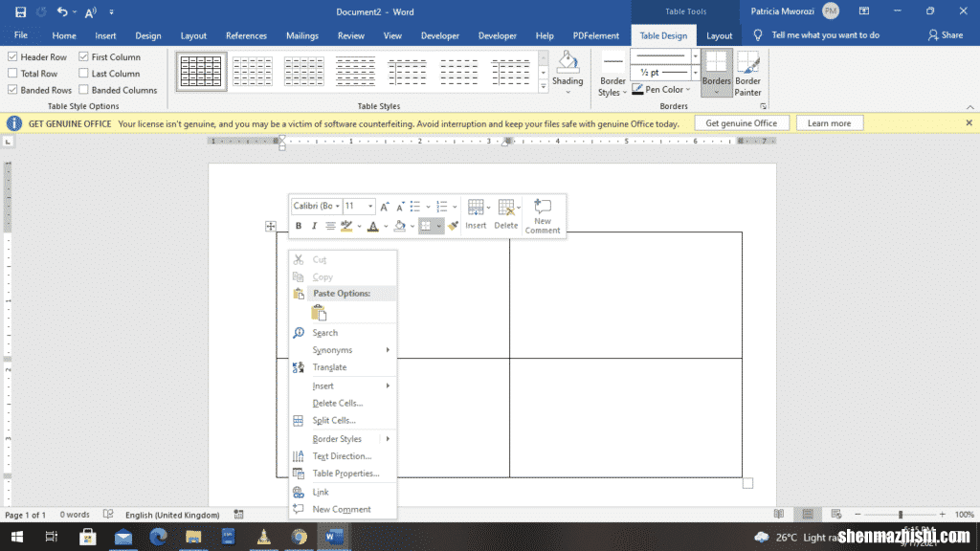980x551 pixels.
Task: Open the pen line style dropdown
Action: tap(695, 56)
